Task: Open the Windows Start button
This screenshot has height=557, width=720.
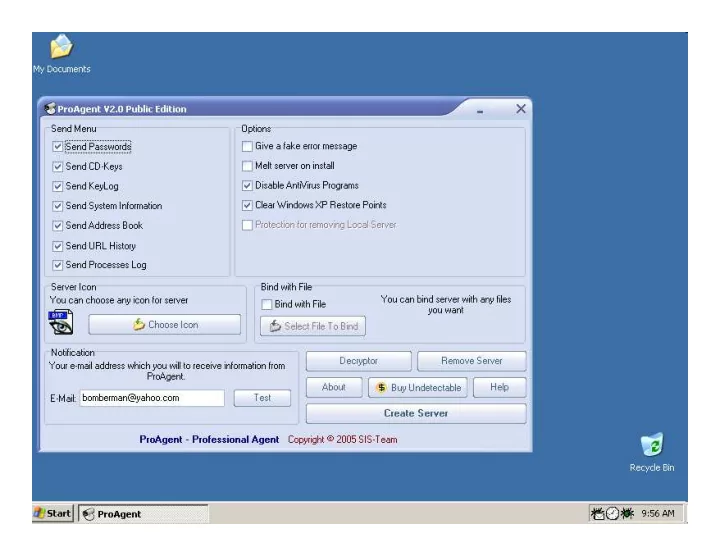Action: click(x=53, y=513)
